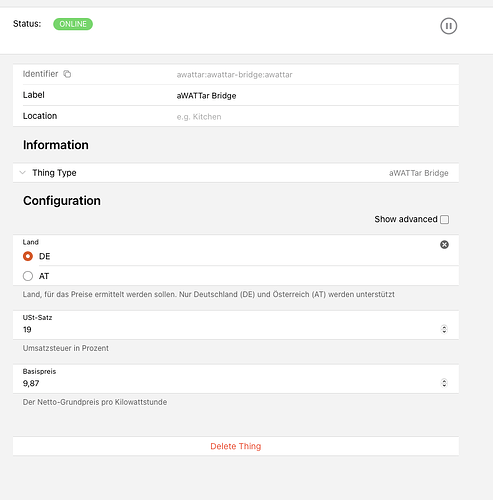Click the AT country option label
The height and width of the screenshot is (500, 493).
click(x=44, y=276)
